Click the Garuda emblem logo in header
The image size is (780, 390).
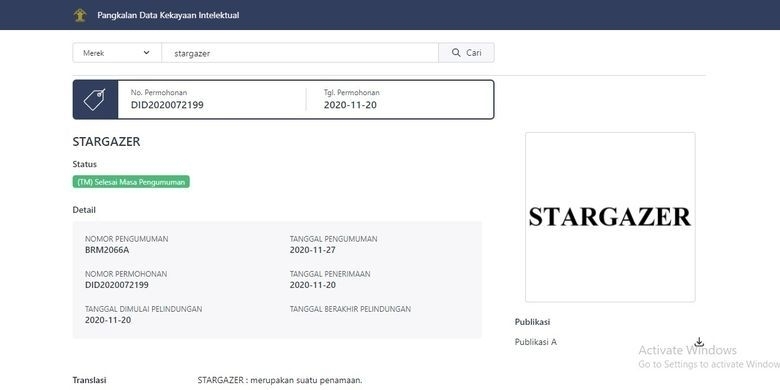(x=80, y=15)
